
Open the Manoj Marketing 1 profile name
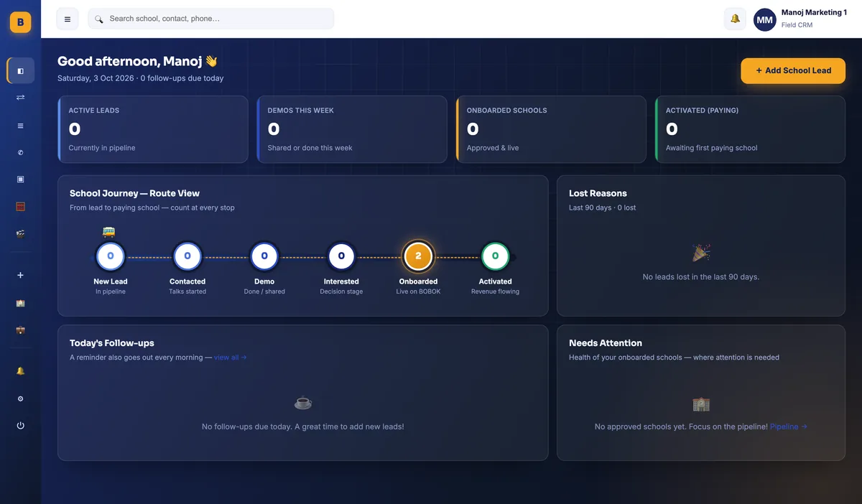814,12
